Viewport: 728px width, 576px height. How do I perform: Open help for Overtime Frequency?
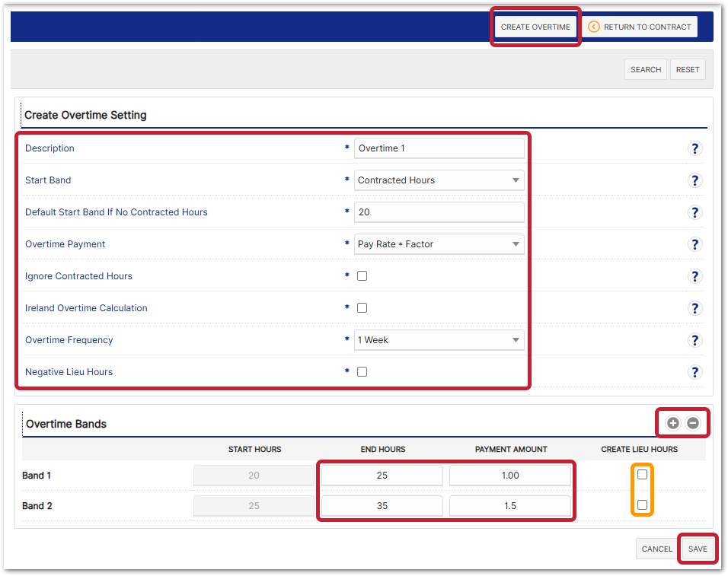click(x=694, y=340)
